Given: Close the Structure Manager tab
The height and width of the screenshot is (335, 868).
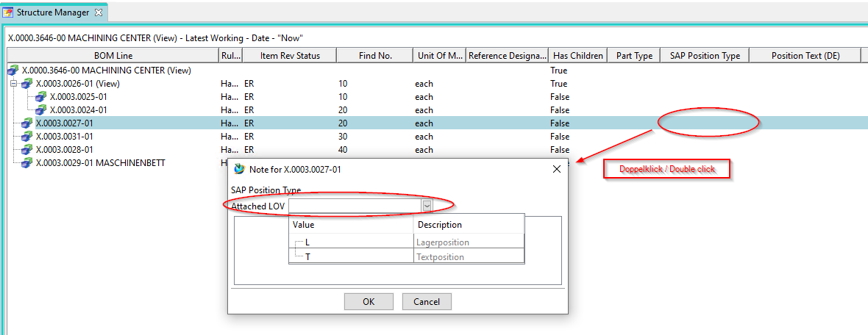Looking at the screenshot, I should click(99, 12).
